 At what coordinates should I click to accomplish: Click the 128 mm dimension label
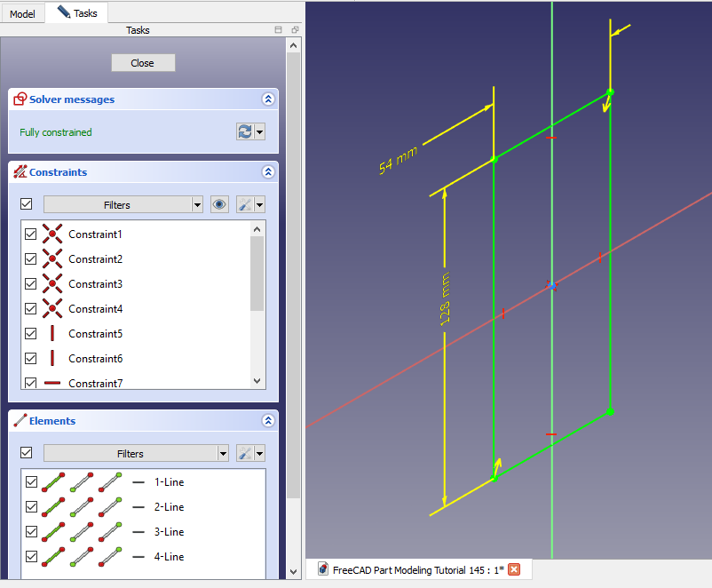tap(447, 298)
